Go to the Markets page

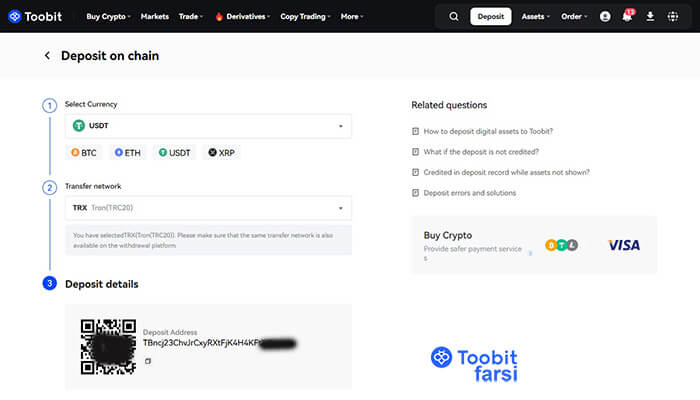pyautogui.click(x=154, y=17)
